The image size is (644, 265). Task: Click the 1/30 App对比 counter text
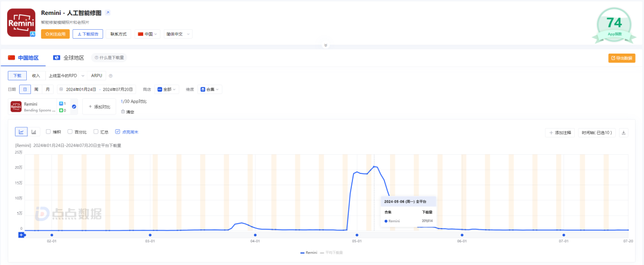coord(134,101)
